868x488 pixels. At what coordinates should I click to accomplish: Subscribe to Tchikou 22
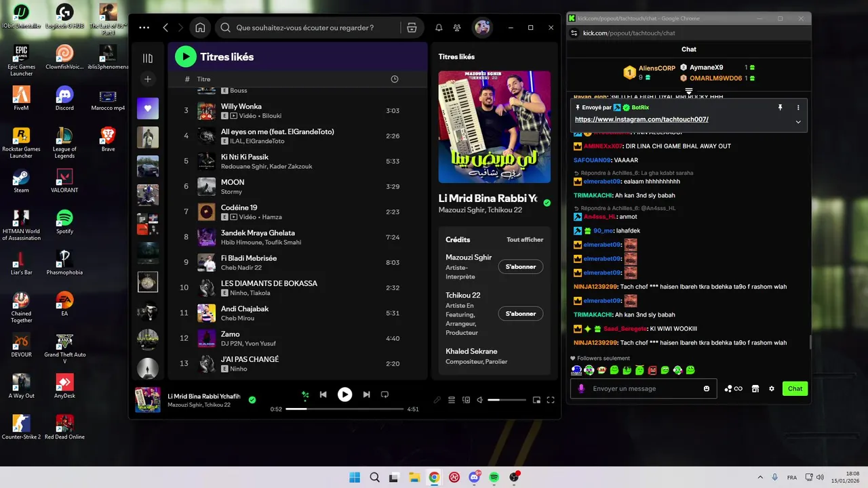521,314
